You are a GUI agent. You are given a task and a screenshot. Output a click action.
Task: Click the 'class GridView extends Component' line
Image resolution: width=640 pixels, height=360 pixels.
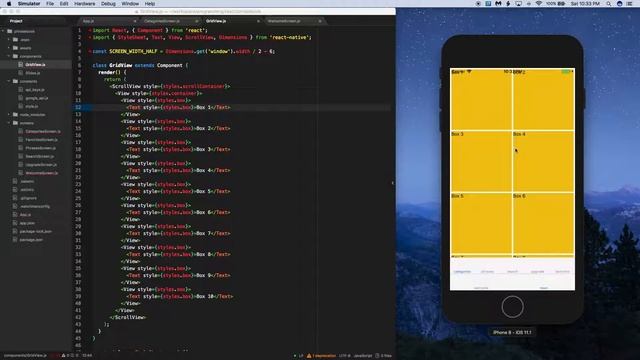tap(140, 65)
